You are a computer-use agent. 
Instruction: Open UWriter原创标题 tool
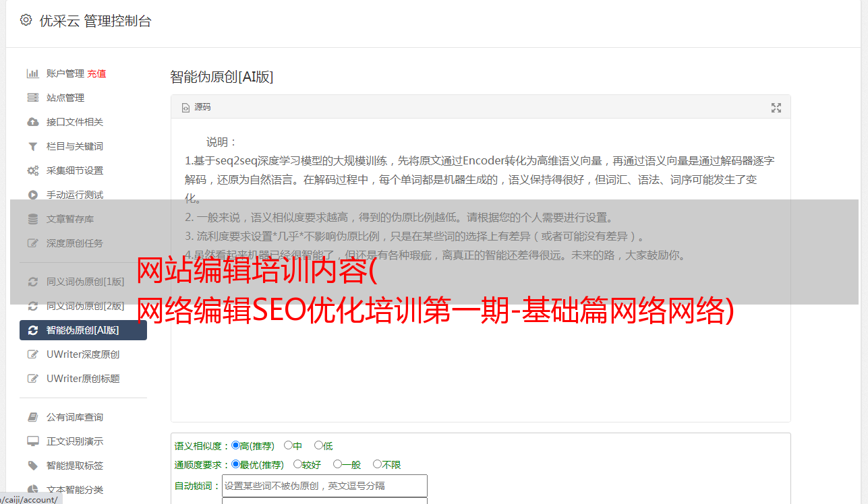coord(83,379)
